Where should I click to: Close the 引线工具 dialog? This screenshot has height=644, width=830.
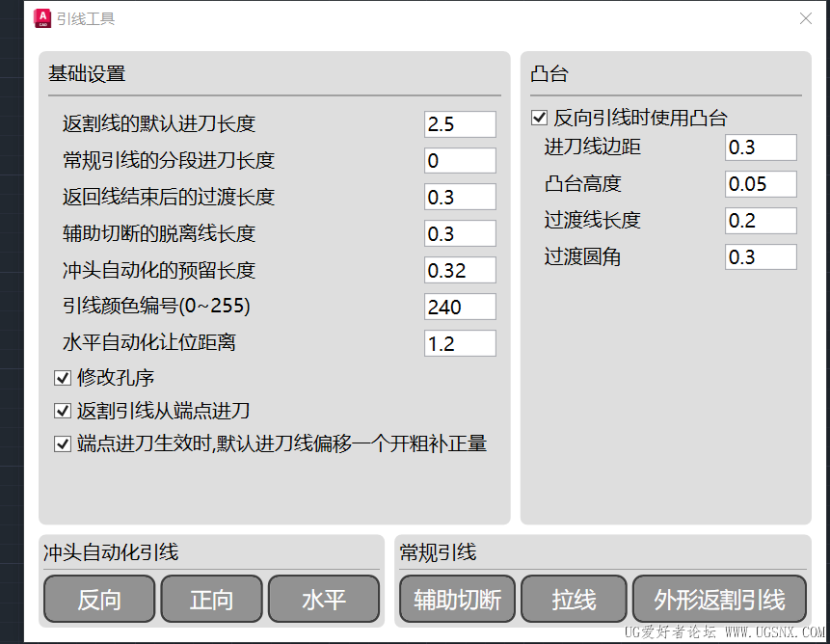pos(806,18)
